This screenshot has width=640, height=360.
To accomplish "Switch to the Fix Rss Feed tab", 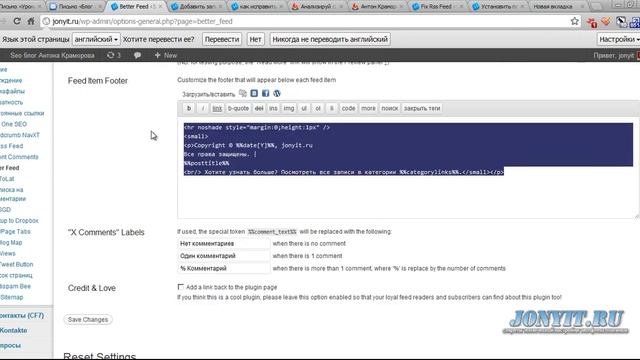I will pyautogui.click(x=436, y=7).
